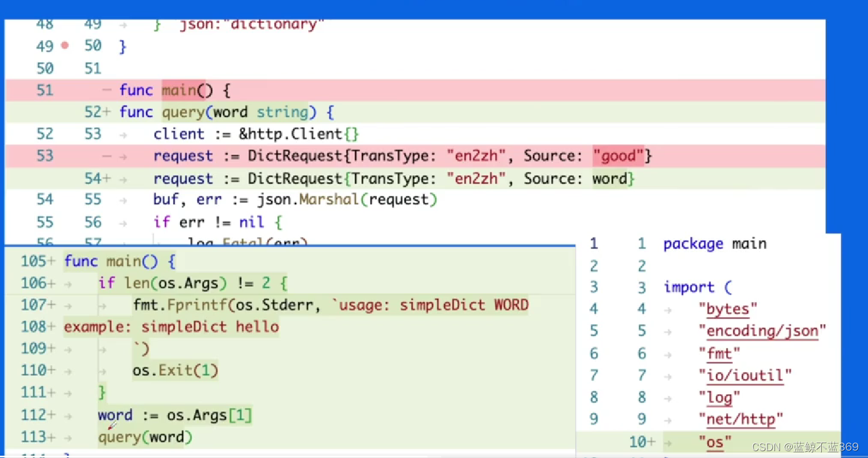Click "package main" in the imports panel
The height and width of the screenshot is (458, 868).
coord(714,244)
